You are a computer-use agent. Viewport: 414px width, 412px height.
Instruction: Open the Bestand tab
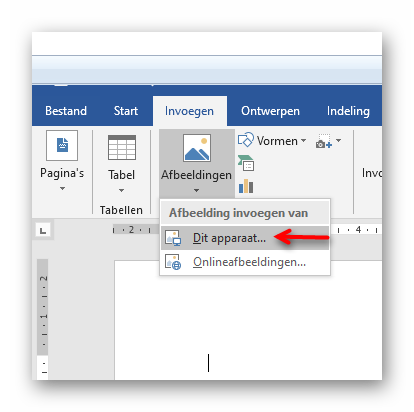click(66, 111)
